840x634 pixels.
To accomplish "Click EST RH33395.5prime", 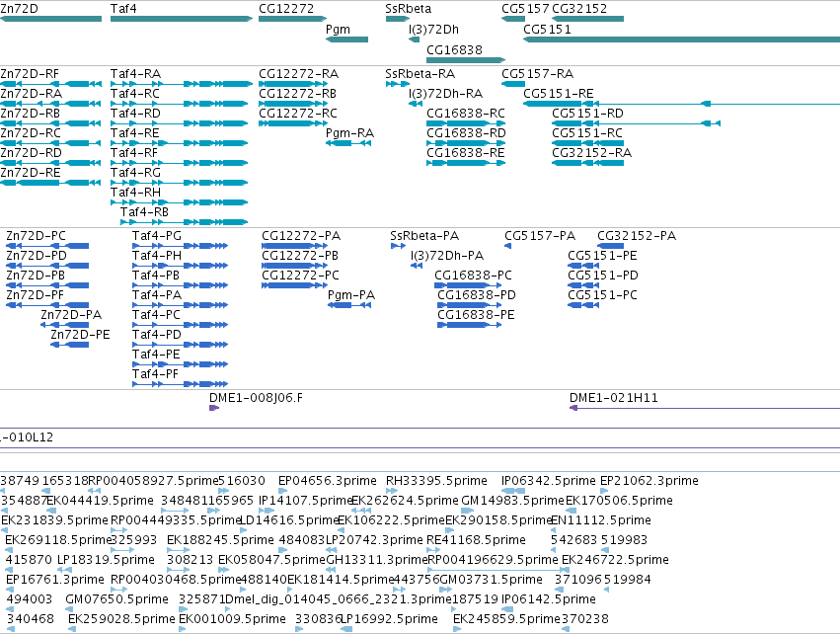I will (x=436, y=481).
